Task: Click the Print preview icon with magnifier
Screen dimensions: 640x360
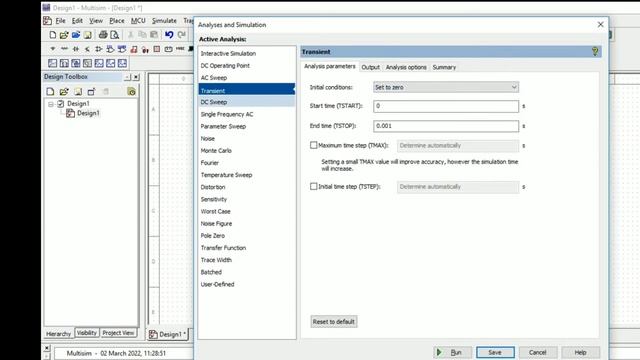Action: point(115,35)
